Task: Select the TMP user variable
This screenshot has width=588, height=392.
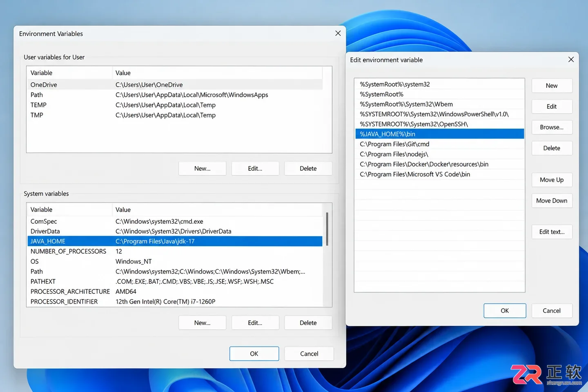Action: point(175,115)
